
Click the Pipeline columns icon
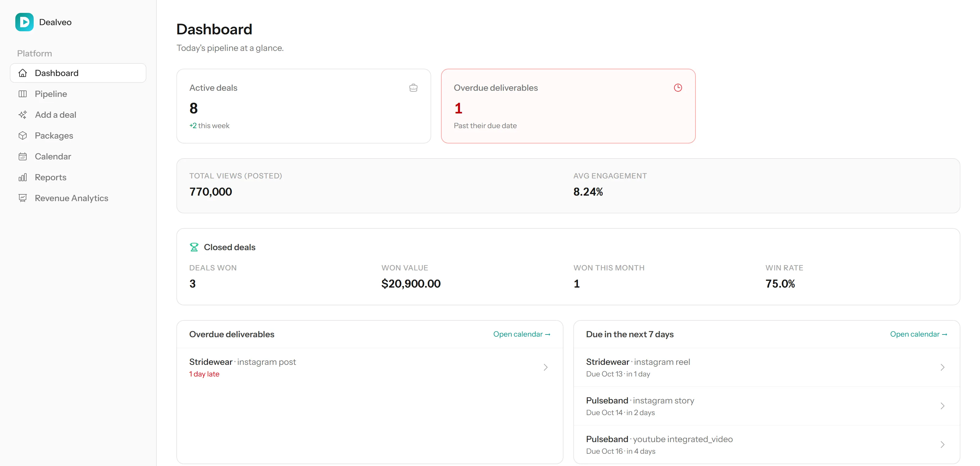pos(23,94)
